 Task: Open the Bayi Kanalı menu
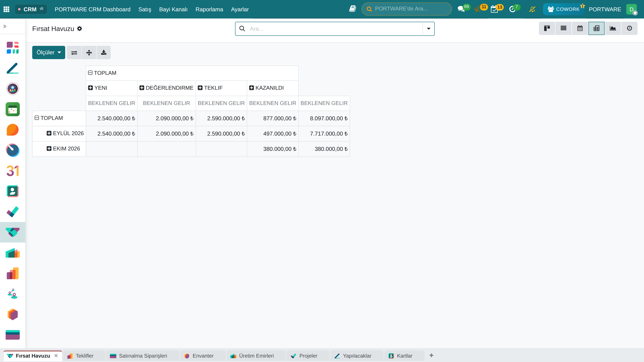pos(173,9)
